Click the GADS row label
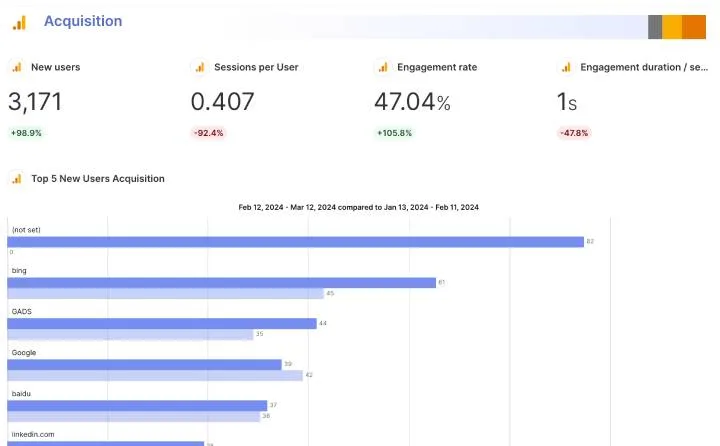 point(22,311)
